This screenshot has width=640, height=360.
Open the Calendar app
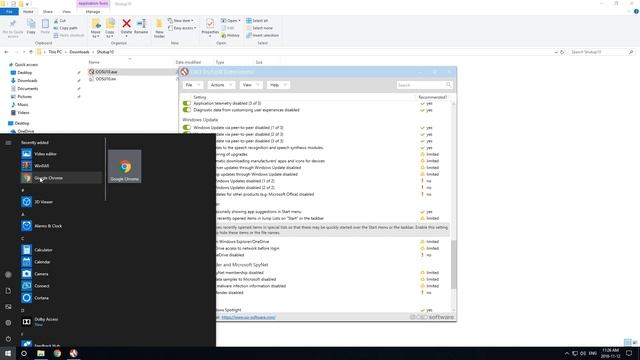coord(61,262)
